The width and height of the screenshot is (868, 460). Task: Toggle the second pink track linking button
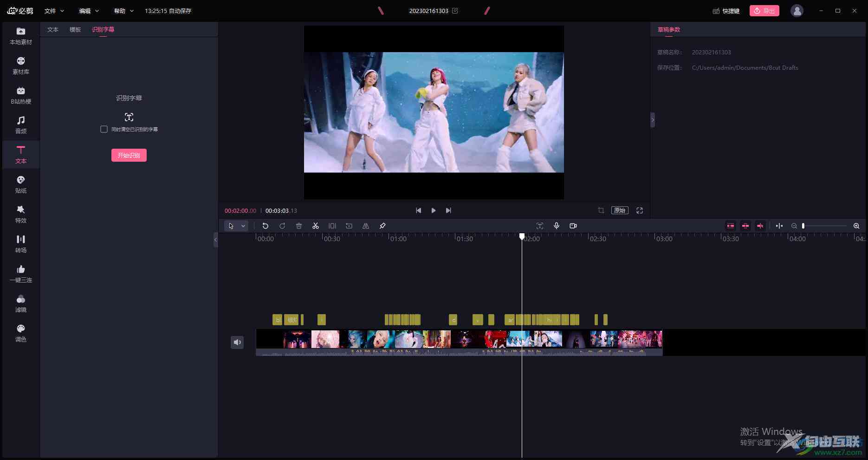tap(745, 226)
